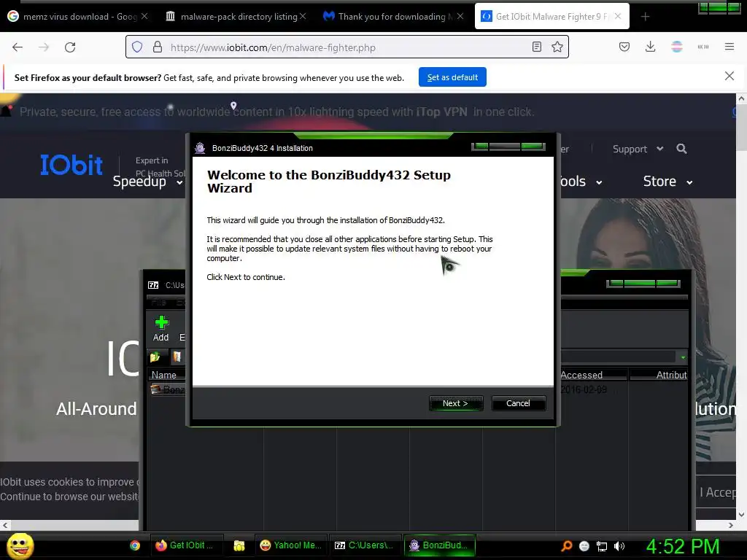
Task: Click the IObit site search magnifier
Action: [x=681, y=149]
